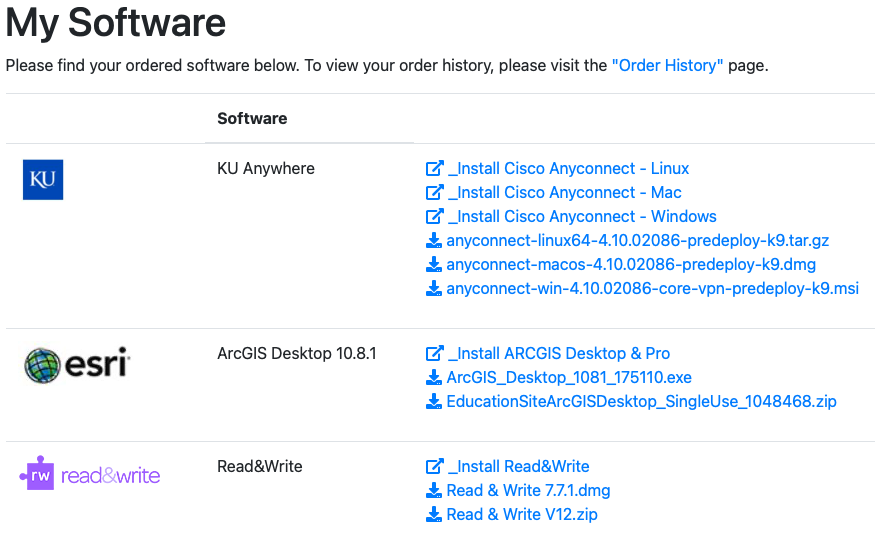Click download icon for Read & Write V12.zip
Viewport: 875px width, 549px height.
(434, 514)
